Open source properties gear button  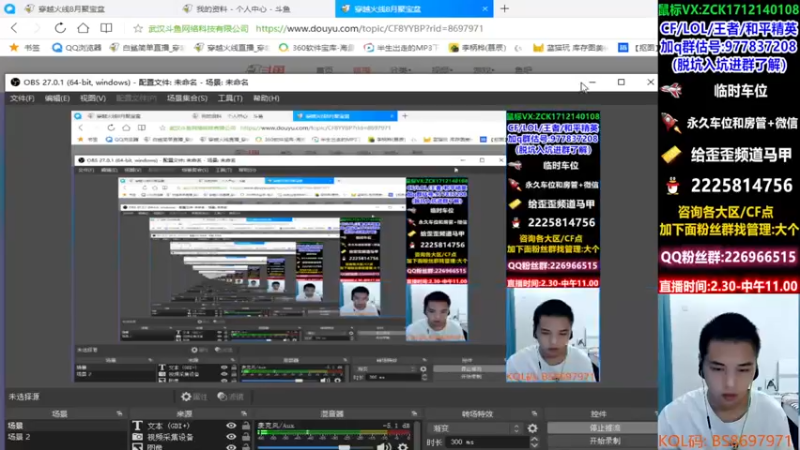pyautogui.click(x=194, y=396)
